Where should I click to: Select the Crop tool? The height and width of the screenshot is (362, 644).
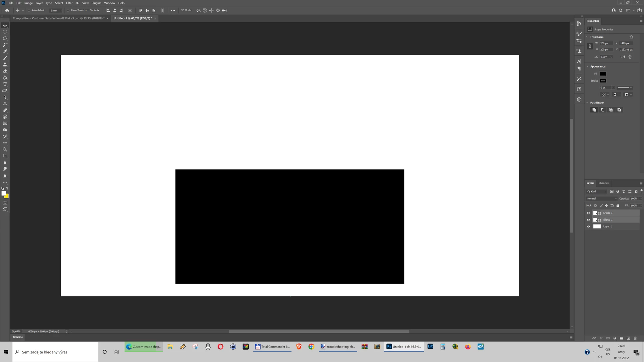pyautogui.click(x=5, y=156)
